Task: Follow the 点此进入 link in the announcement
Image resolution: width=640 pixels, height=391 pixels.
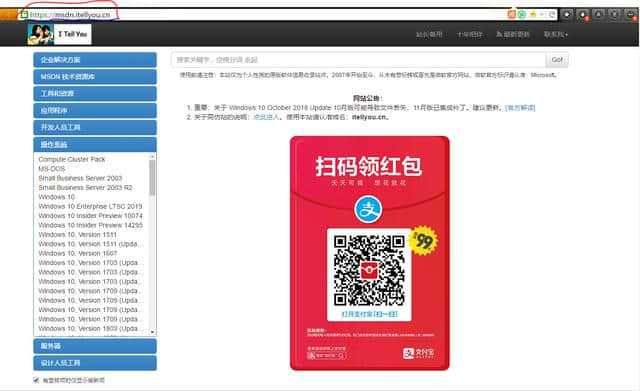Action: point(266,117)
